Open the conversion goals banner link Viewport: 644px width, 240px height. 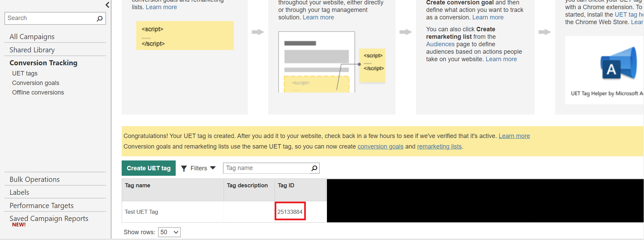point(380,147)
